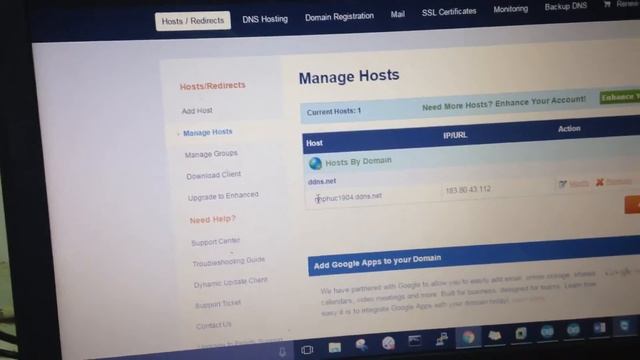Click the Modify pencil icon for the host

(563, 184)
